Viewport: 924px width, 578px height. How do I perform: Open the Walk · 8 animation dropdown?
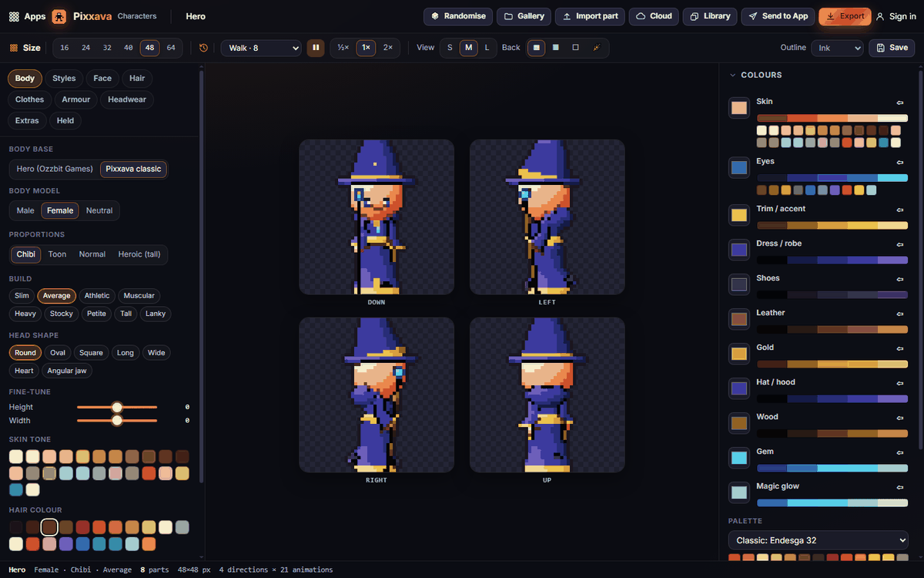(261, 48)
